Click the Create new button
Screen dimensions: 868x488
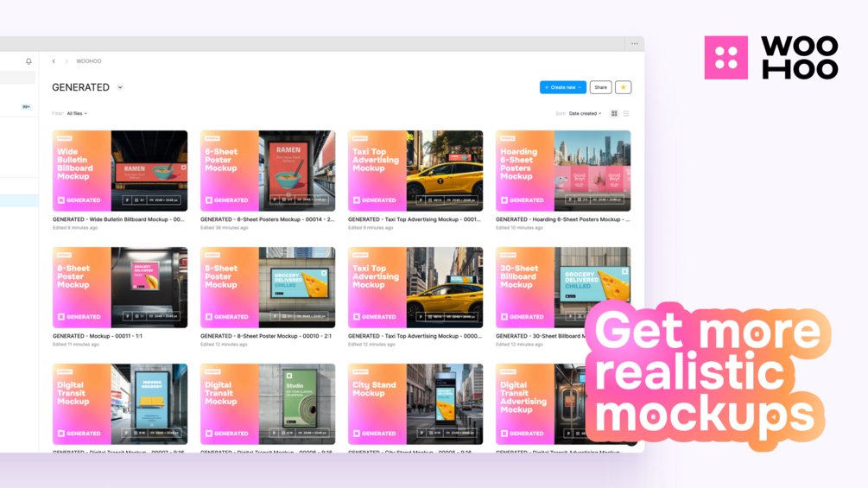pyautogui.click(x=563, y=87)
